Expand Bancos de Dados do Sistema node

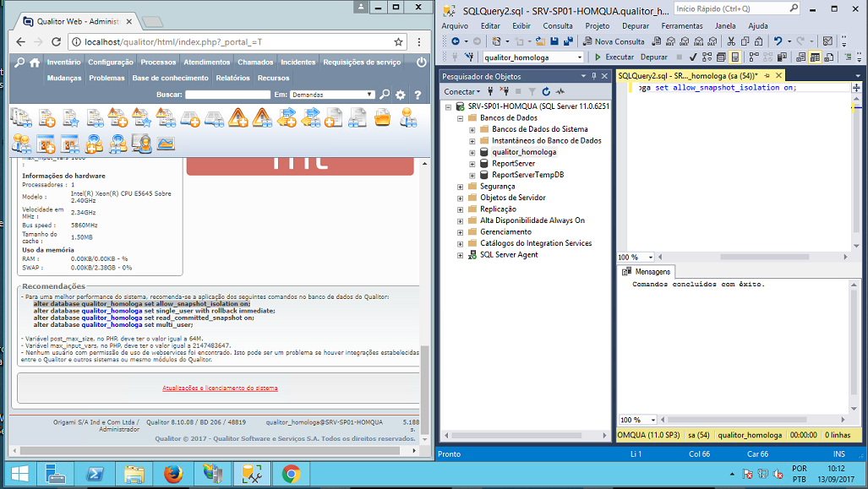pos(472,129)
